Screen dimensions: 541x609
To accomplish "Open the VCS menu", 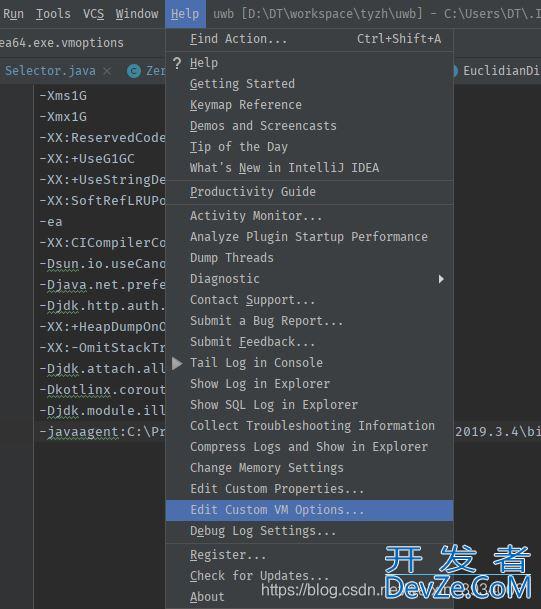I will [93, 14].
